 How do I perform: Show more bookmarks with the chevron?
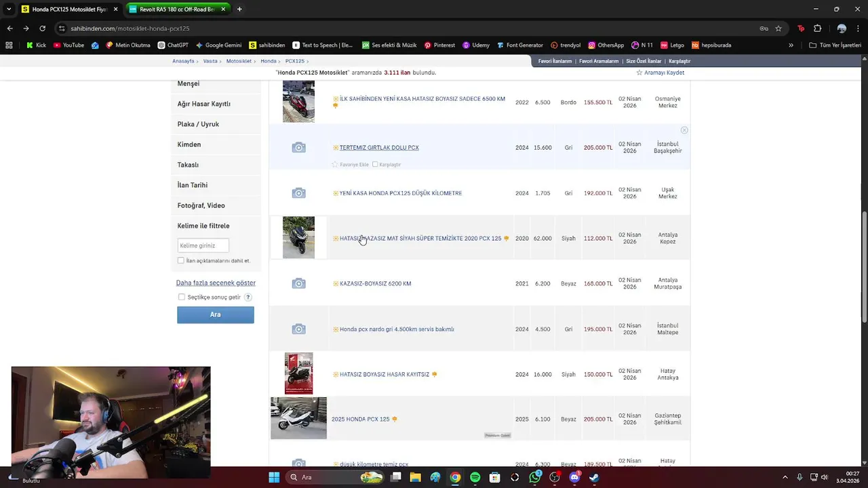click(791, 45)
